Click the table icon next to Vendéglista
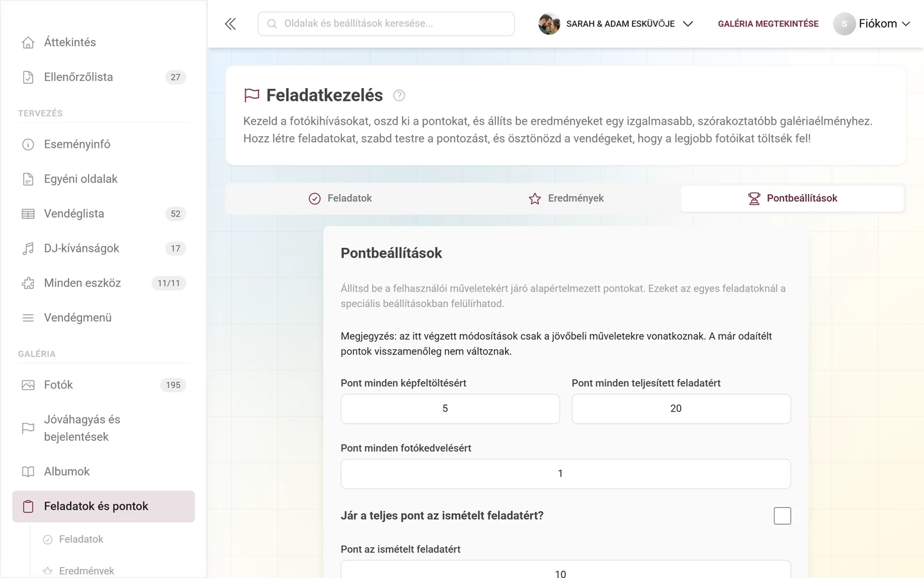The width and height of the screenshot is (924, 578). pos(28,214)
